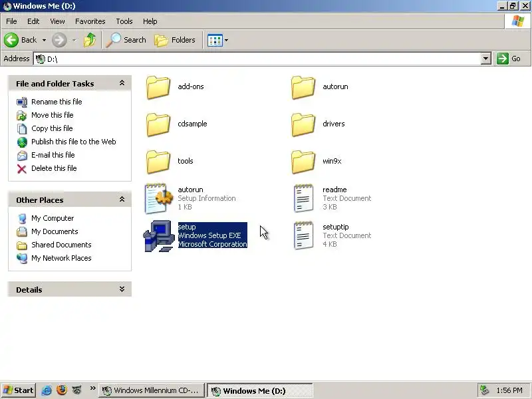Go to My Documents in Other Places

coord(55,231)
